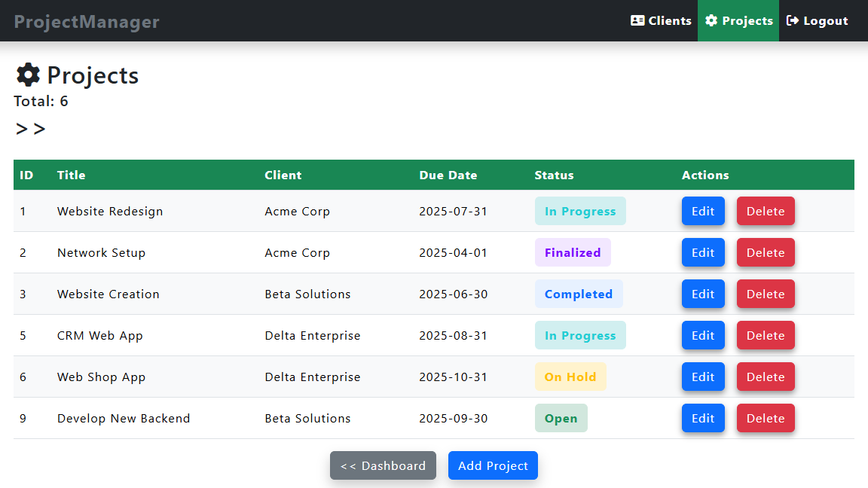Delete the Network Setup project
The image size is (868, 488).
coord(766,252)
